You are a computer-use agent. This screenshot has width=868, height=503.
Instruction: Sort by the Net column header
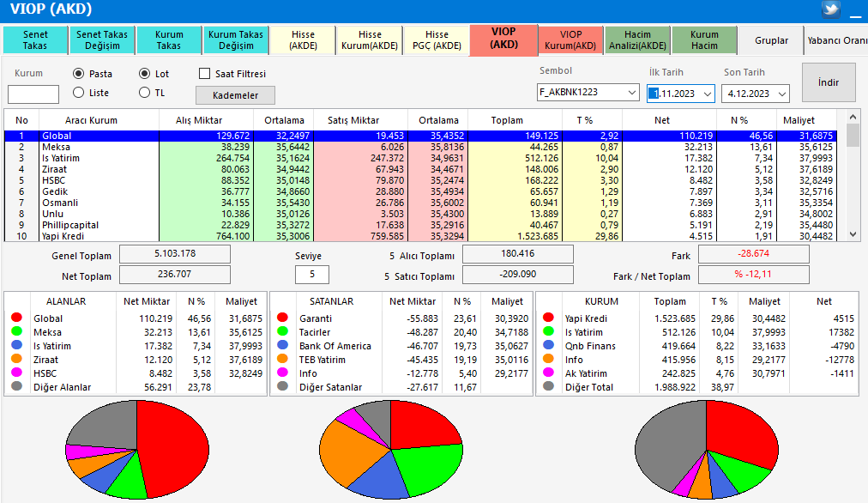point(662,120)
